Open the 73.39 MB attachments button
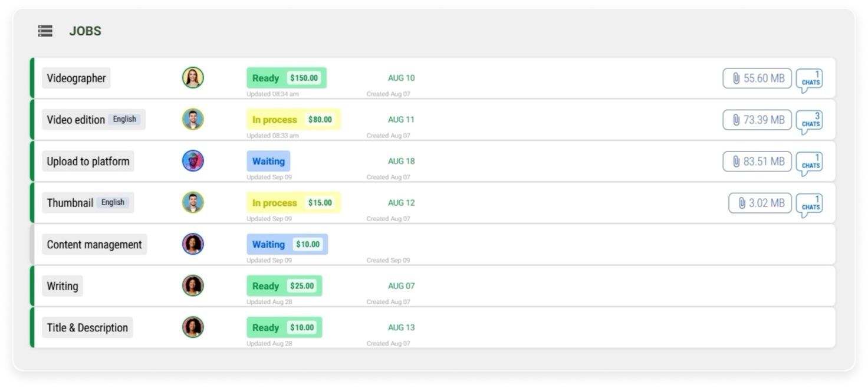Viewport: 868px width, 388px height. click(x=757, y=120)
